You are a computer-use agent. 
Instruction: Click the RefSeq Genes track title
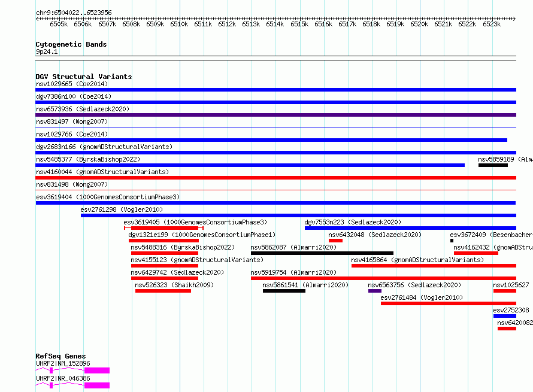click(x=60, y=356)
